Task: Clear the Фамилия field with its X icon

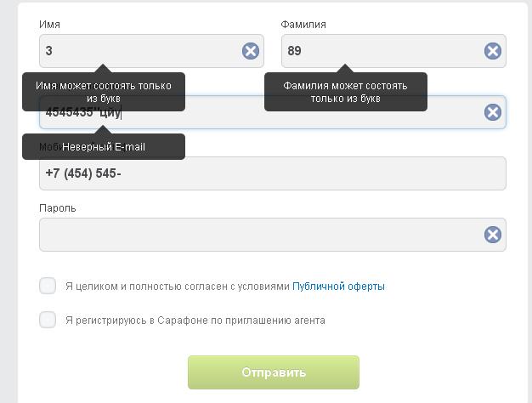Action: coord(493,51)
